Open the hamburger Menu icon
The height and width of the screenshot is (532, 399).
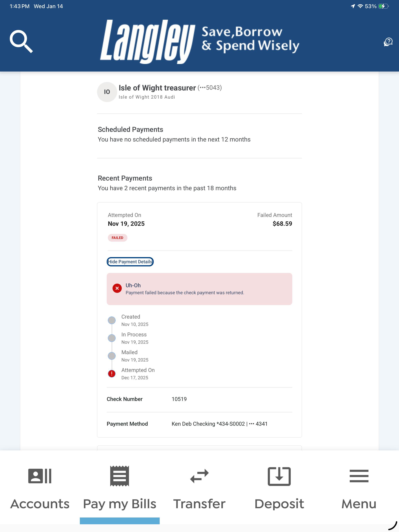[359, 476]
